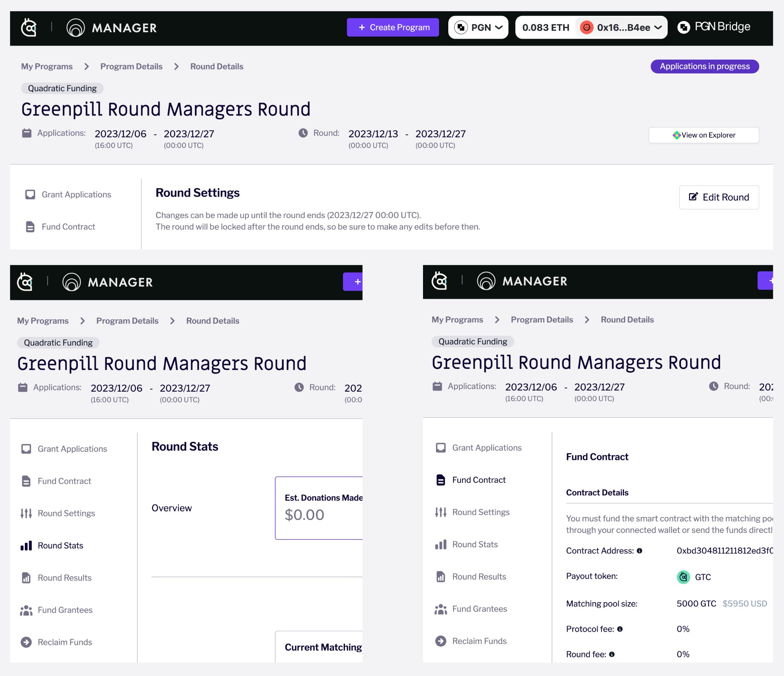Click the clock icon beside Round in top panel

coord(303,133)
